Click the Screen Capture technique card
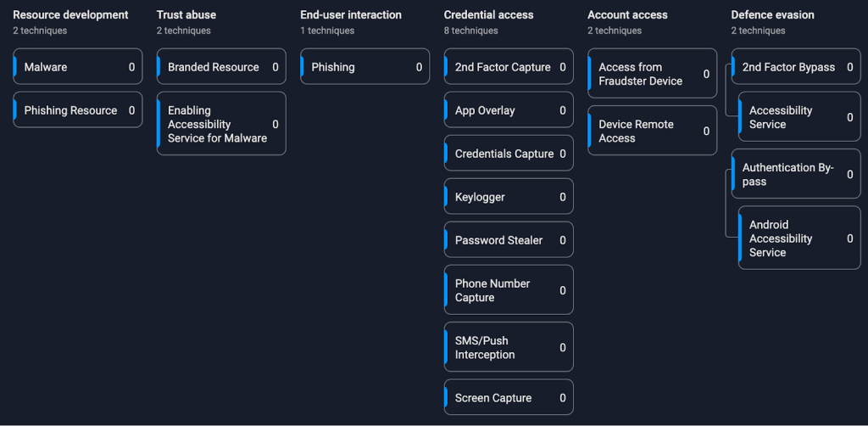 (x=509, y=398)
